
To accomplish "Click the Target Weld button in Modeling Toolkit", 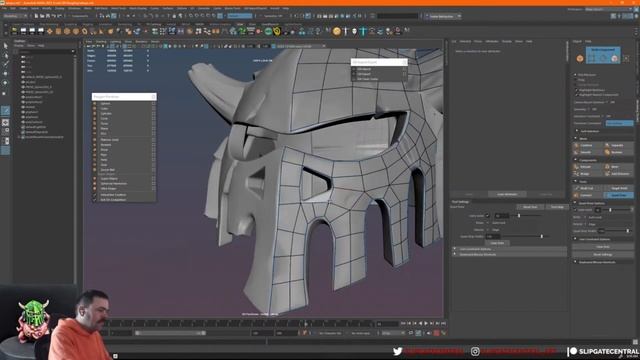I will 619,188.
